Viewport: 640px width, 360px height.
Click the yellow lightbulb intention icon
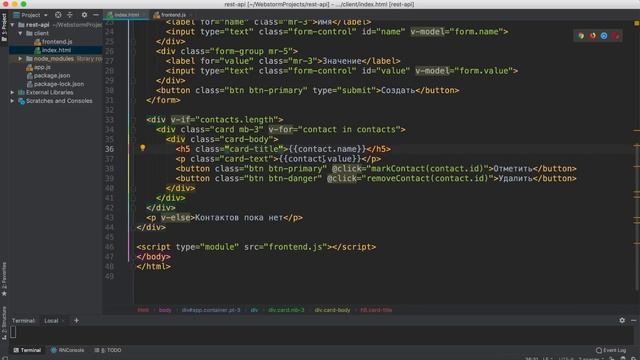(142, 148)
